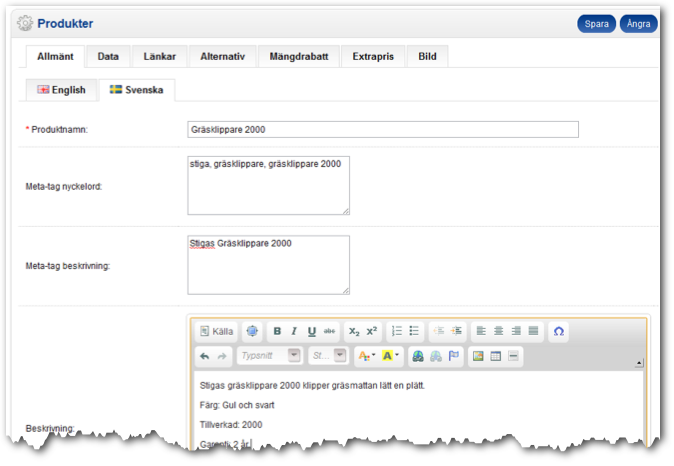Toggle italic formatting
674x466 pixels.
click(x=294, y=331)
